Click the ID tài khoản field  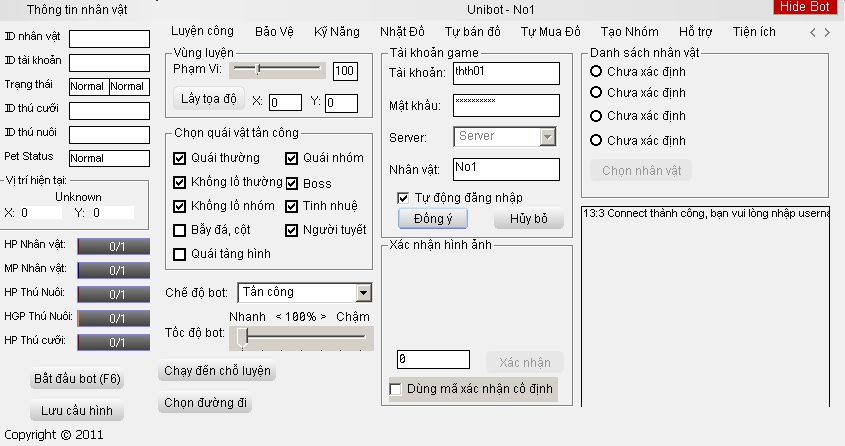pyautogui.click(x=109, y=63)
